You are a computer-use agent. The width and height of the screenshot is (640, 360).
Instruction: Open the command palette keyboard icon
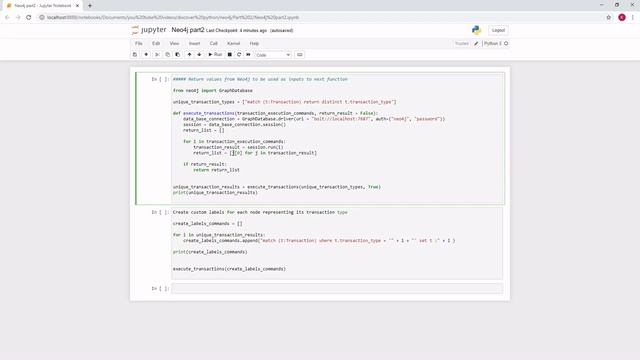click(x=300, y=55)
